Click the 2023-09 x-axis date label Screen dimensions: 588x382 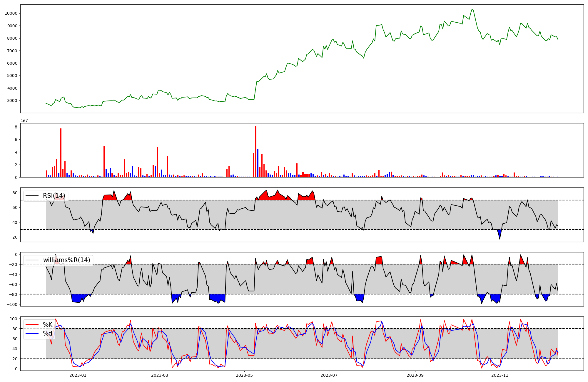point(415,375)
